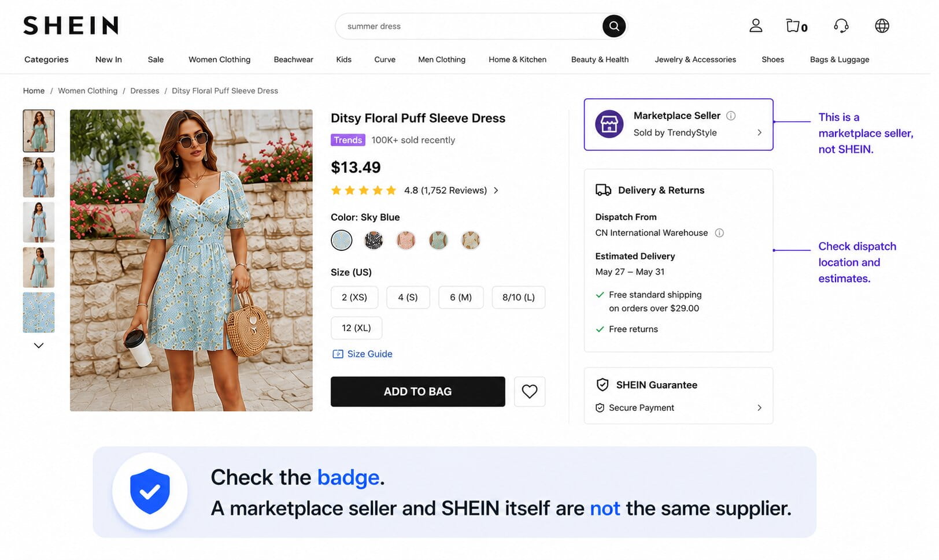
Task: Select the fourth dress thumbnail
Action: (39, 268)
